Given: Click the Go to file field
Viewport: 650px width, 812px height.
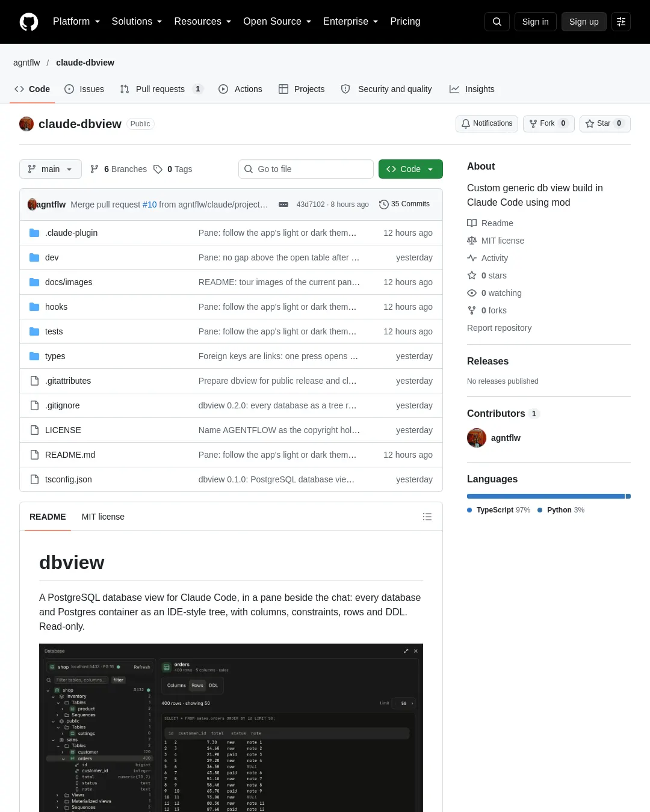Looking at the screenshot, I should click(x=306, y=169).
